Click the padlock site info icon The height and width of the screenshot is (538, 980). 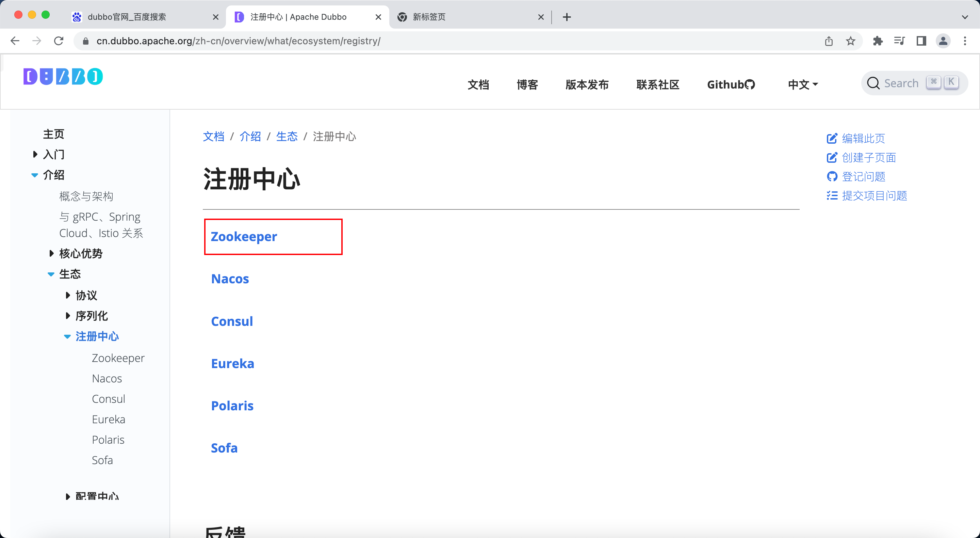(x=86, y=41)
